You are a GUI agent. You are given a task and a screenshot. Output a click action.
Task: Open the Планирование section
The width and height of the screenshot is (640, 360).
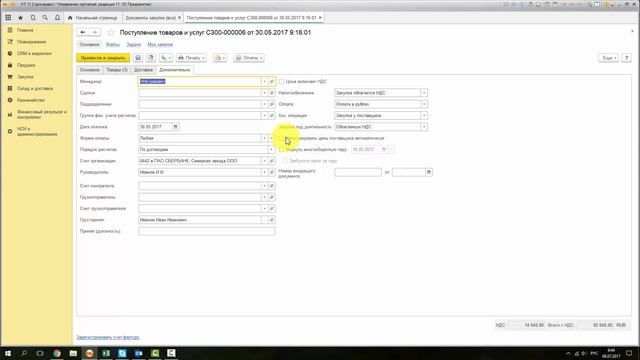click(31, 42)
